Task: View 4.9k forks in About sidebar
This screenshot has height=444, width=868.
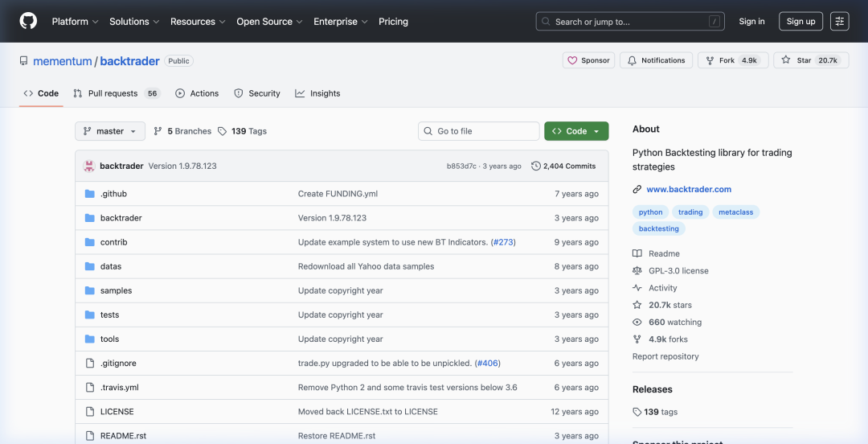Action: (x=661, y=339)
